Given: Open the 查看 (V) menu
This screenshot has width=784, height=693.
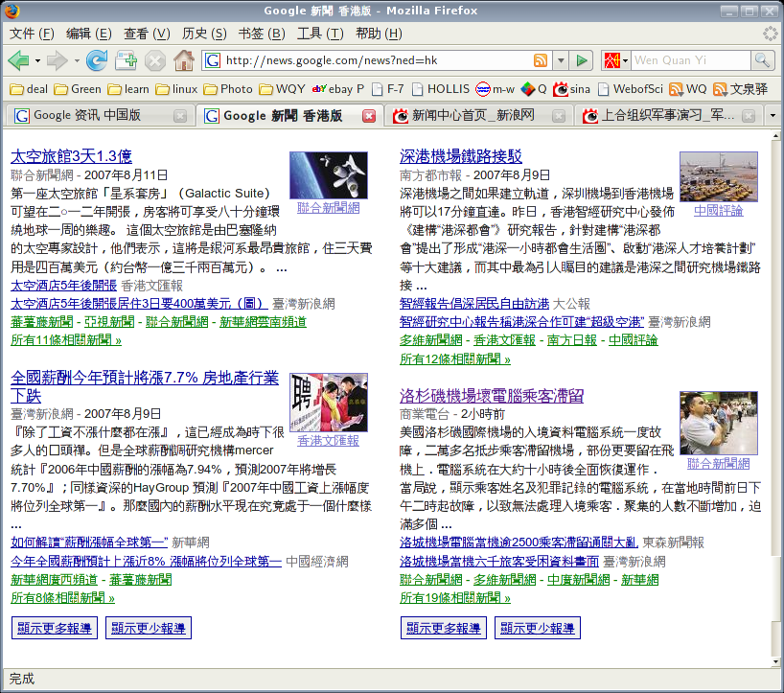Looking at the screenshot, I should tap(147, 34).
